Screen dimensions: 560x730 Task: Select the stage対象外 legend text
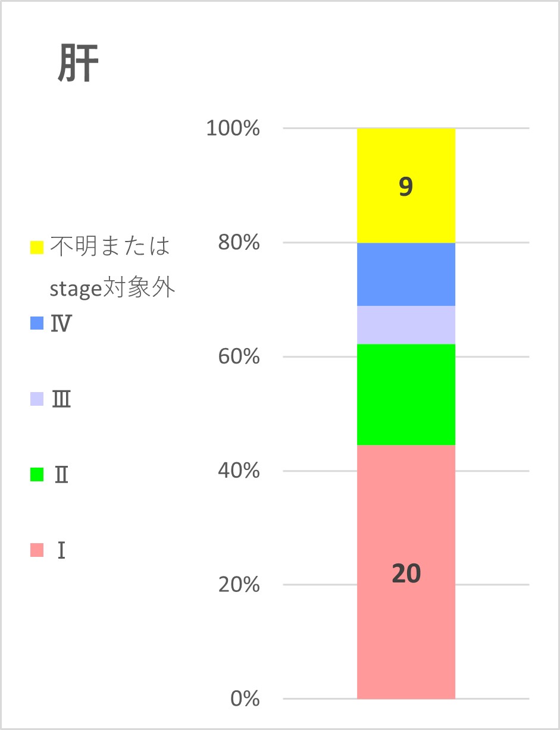(112, 289)
